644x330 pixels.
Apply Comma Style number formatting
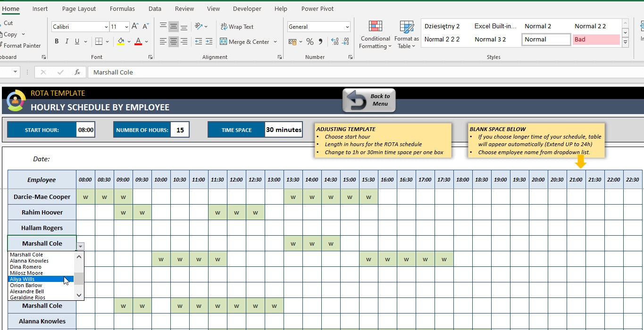pyautogui.click(x=320, y=41)
